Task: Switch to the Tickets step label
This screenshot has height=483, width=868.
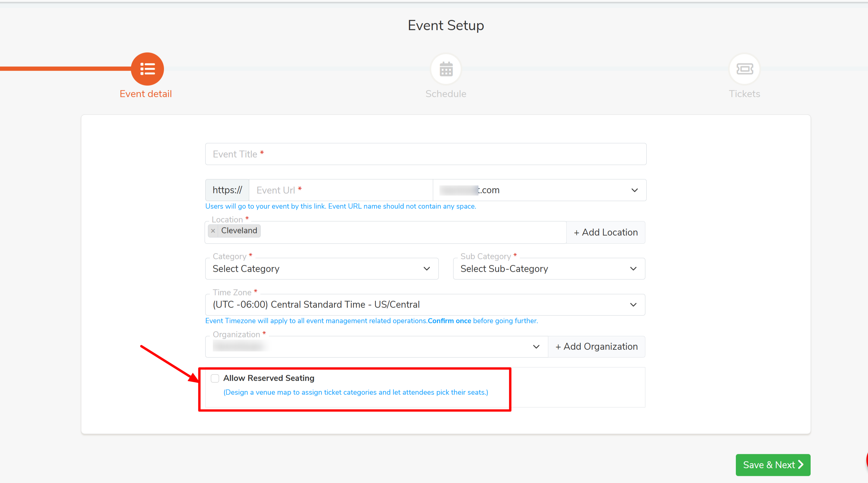Action: [x=744, y=94]
